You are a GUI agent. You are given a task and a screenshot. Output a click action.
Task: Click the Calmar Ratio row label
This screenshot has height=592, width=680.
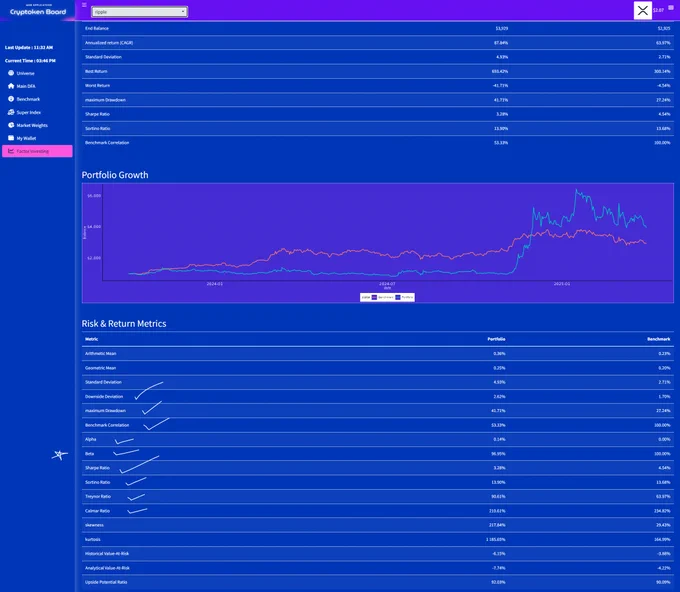pyautogui.click(x=97, y=511)
